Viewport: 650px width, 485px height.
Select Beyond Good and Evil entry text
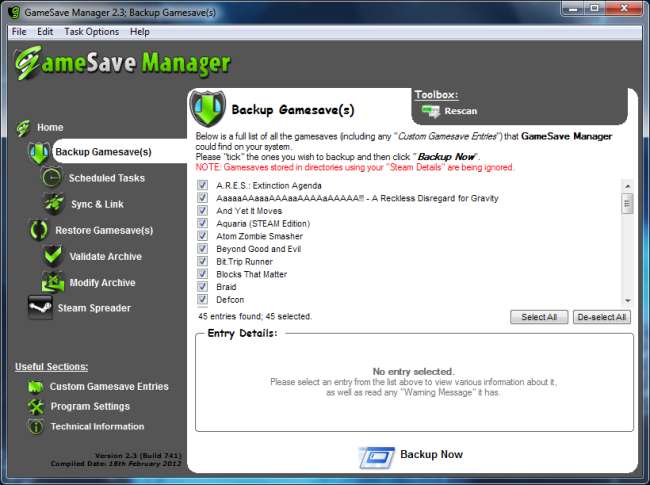[x=259, y=249]
